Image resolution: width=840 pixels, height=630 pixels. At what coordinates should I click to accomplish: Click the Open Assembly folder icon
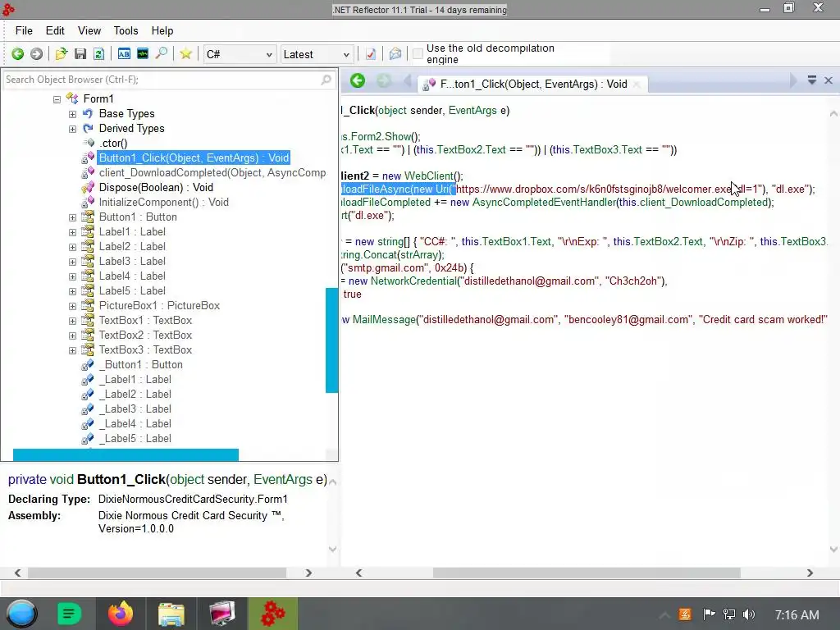(61, 54)
